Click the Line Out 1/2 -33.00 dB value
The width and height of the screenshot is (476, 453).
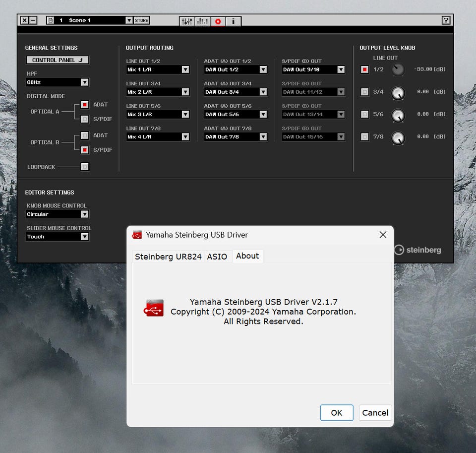430,69
